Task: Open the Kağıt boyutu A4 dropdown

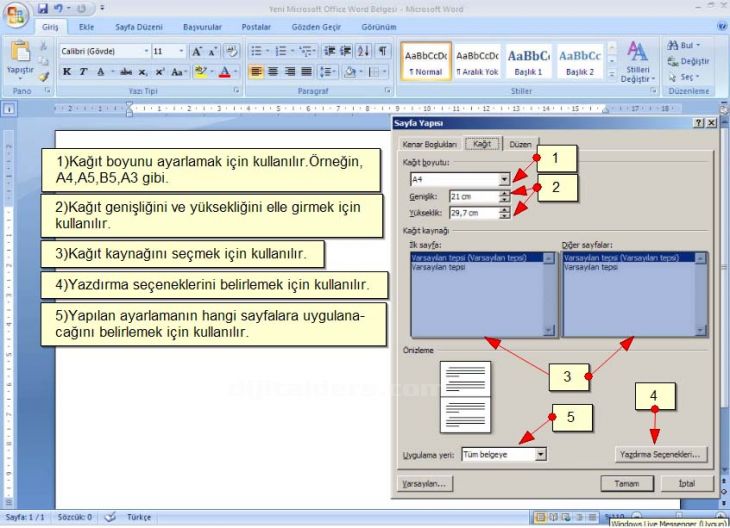Action: 504,179
